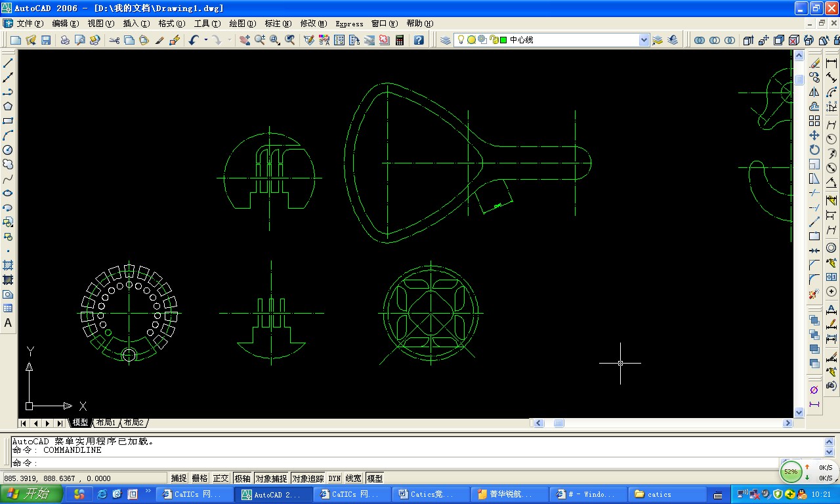Click the Move tool in modify toolbar
The height and width of the screenshot is (504, 840).
click(x=814, y=135)
